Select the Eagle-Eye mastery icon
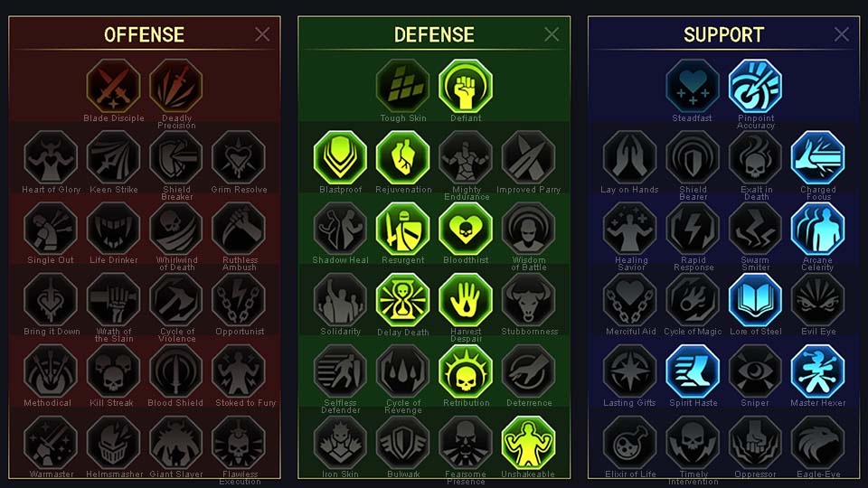Viewport: 868px width, 488px height. tap(817, 443)
